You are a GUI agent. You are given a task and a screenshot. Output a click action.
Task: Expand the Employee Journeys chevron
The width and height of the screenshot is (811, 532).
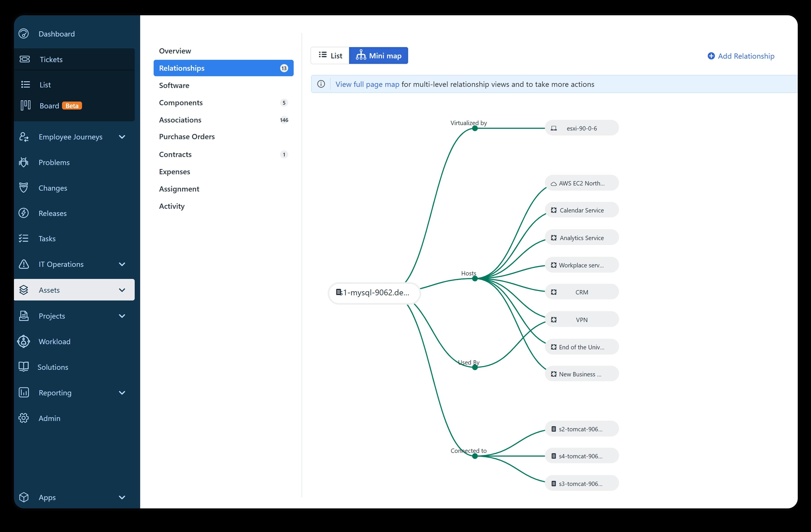(x=122, y=137)
